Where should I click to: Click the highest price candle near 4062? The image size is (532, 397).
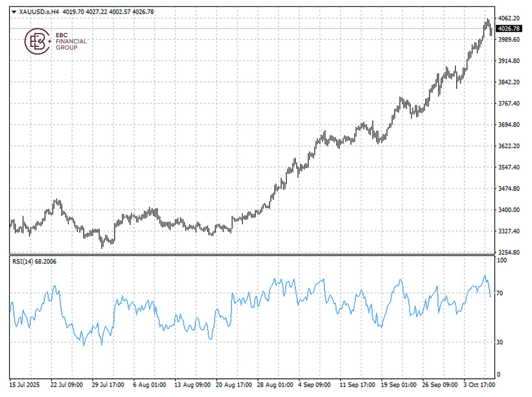488,22
